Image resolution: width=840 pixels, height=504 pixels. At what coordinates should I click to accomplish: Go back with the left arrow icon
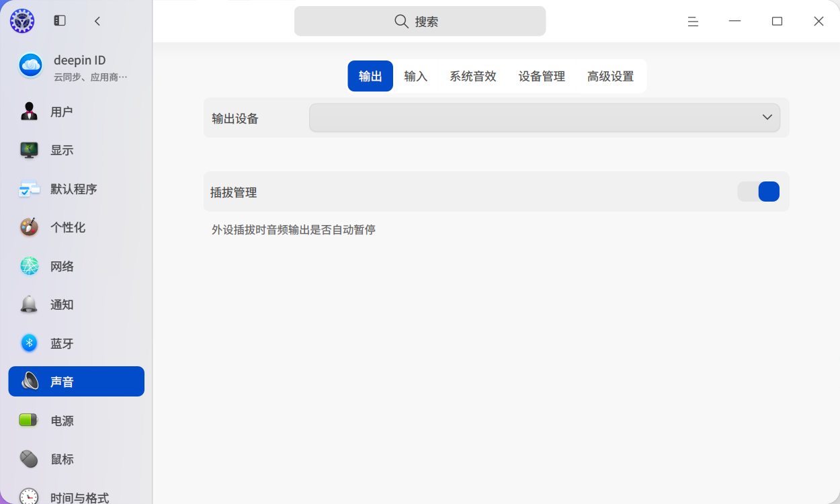point(97,21)
